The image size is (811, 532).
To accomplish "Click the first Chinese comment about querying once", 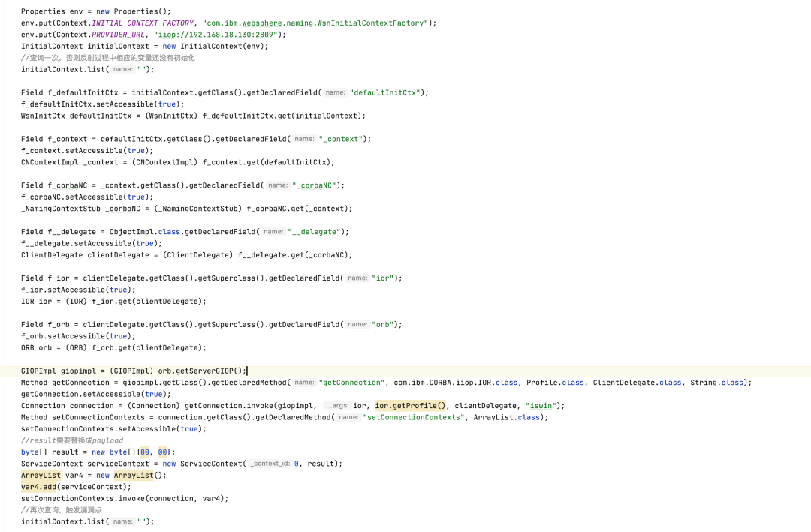I will click(x=108, y=58).
